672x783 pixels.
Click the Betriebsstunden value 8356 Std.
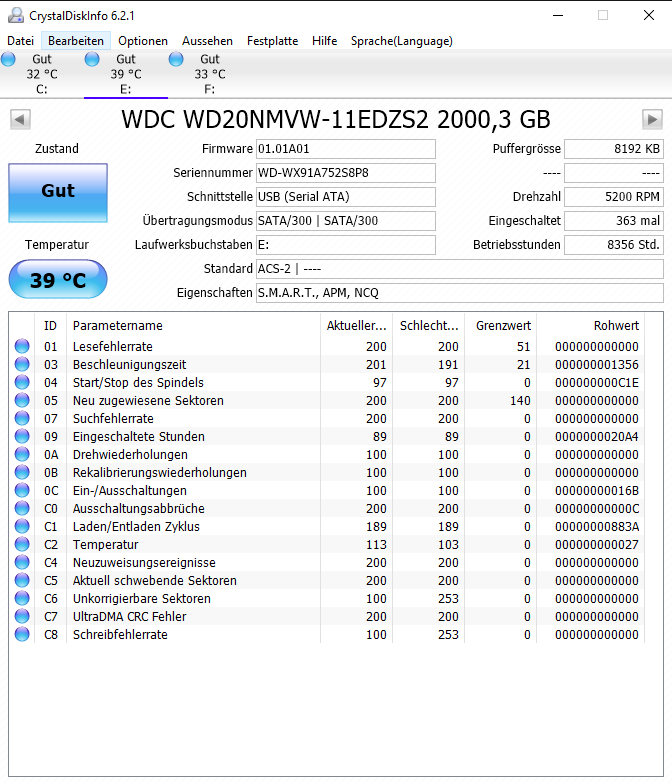click(614, 245)
